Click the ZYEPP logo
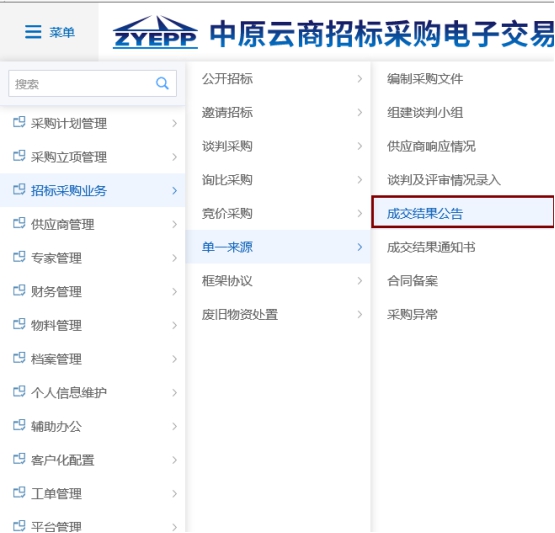This screenshot has width=555, height=533. pos(155,33)
